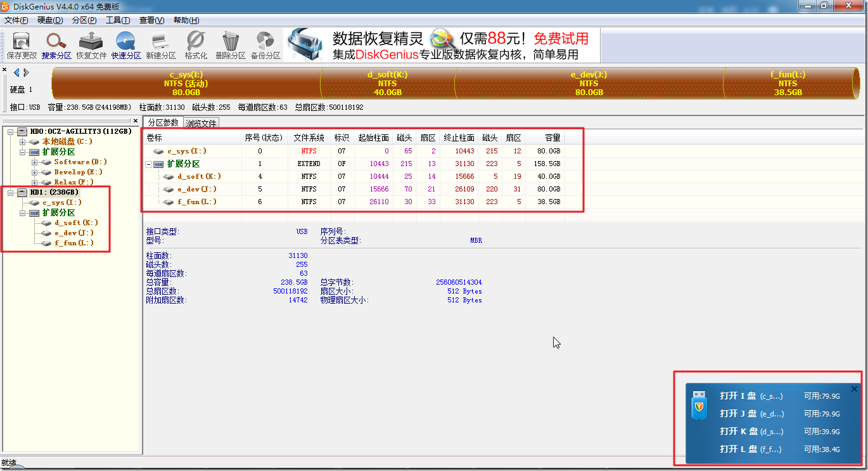Click the 删除分区 trash can icon
Viewport: 868px width, 471px height.
point(231,46)
